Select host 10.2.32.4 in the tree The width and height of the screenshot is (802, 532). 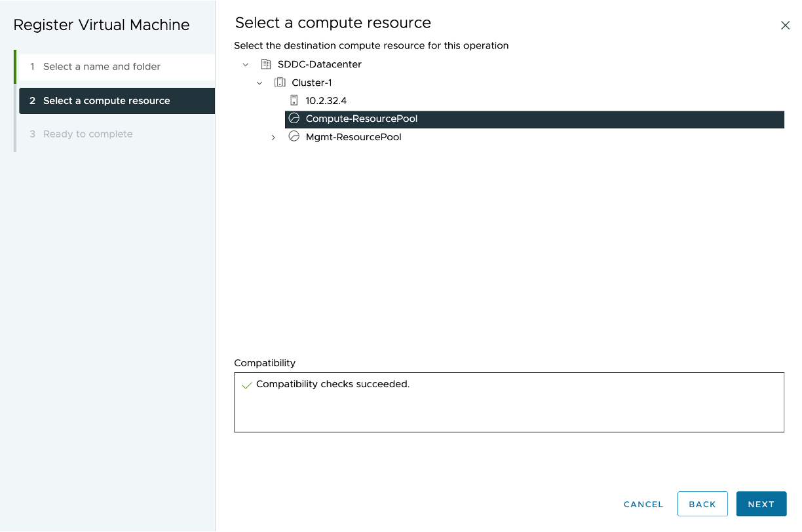326,101
